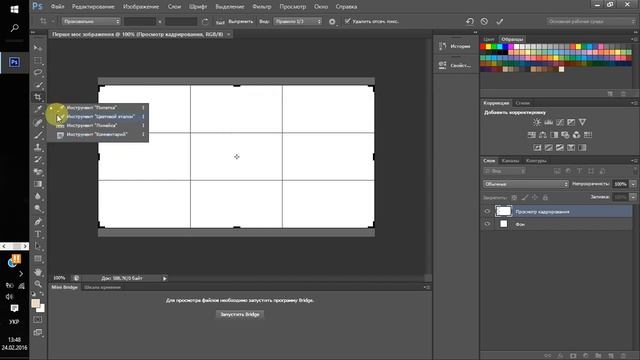This screenshot has height=360, width=640.
Task: Toggle Quick Mask mode
Action: 38,320
